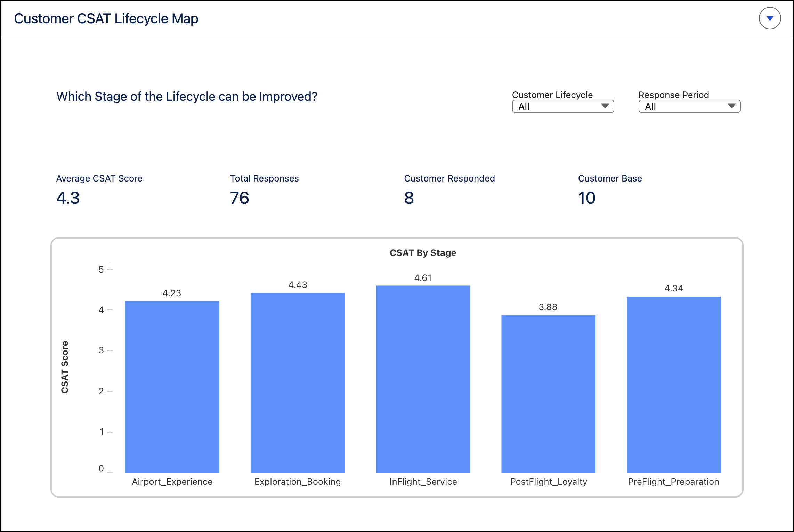This screenshot has height=532, width=794.
Task: Click the PreFlight_Preparation bar
Action: coord(674,385)
